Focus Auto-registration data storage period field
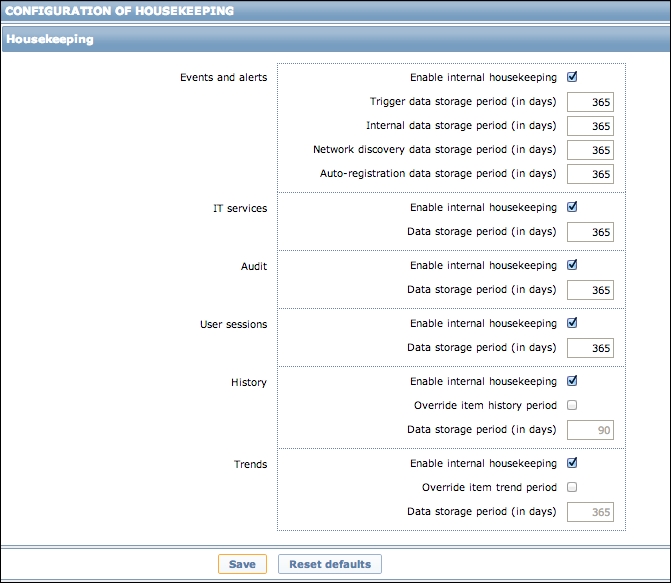Screen dimensions: 671x583 (x=590, y=174)
